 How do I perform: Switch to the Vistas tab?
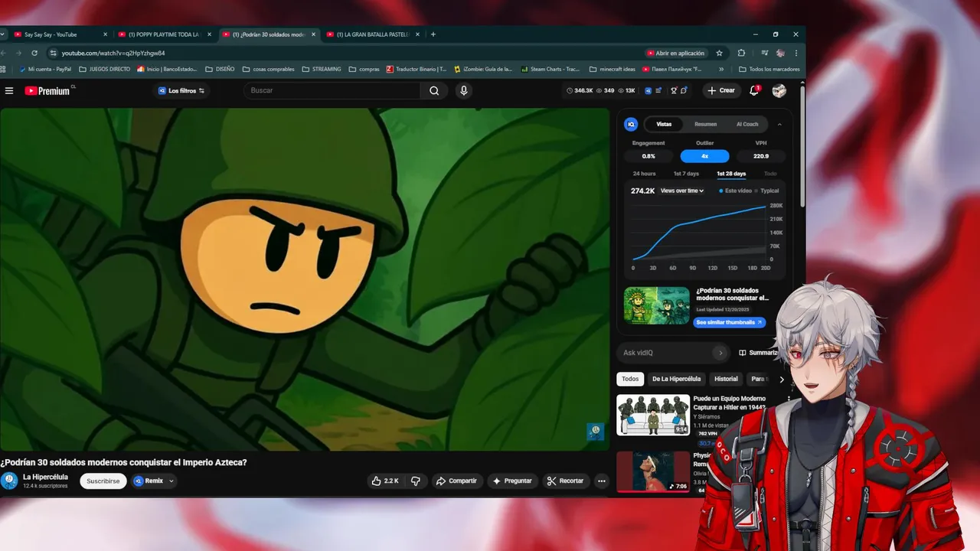(x=664, y=124)
